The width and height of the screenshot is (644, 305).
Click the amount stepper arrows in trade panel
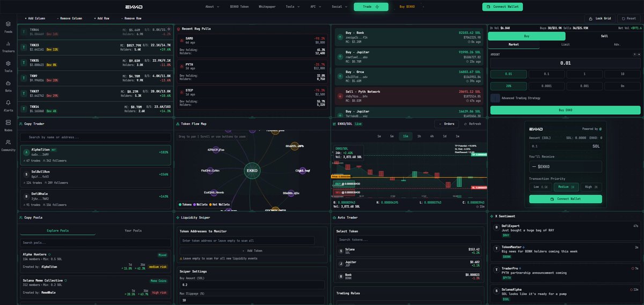(636, 54)
